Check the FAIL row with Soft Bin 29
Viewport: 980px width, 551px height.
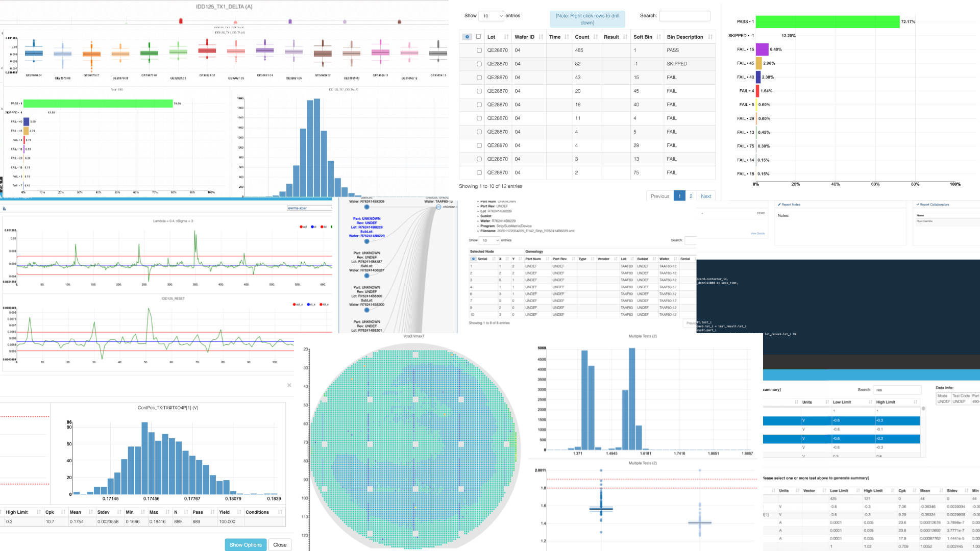click(479, 145)
